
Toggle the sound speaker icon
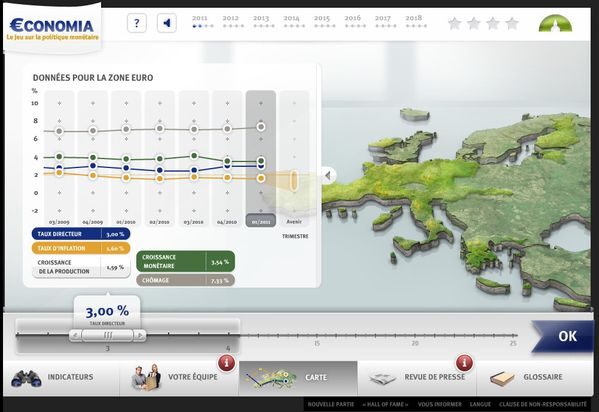coord(167,23)
